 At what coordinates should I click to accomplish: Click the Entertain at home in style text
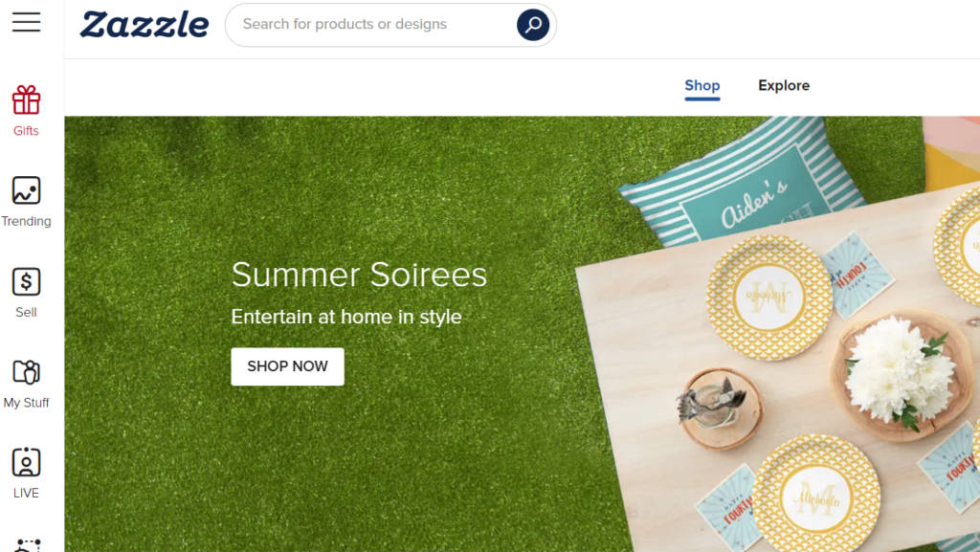[x=346, y=317]
